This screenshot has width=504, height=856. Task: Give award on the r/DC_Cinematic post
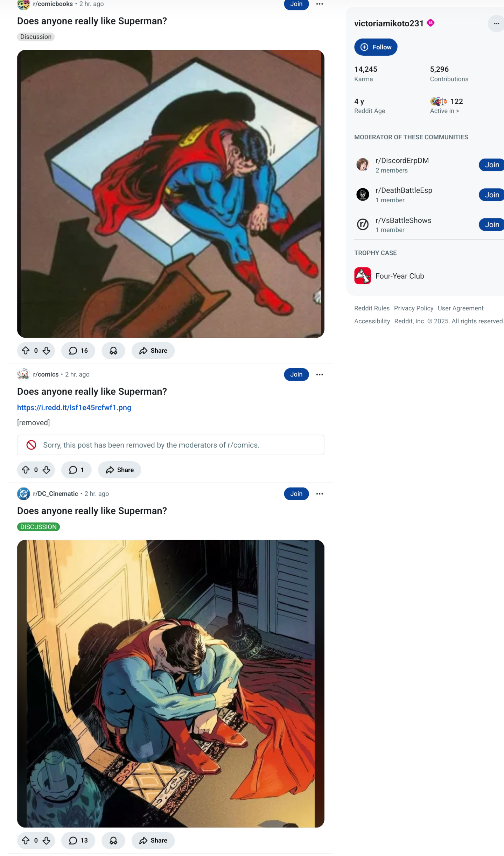click(113, 841)
